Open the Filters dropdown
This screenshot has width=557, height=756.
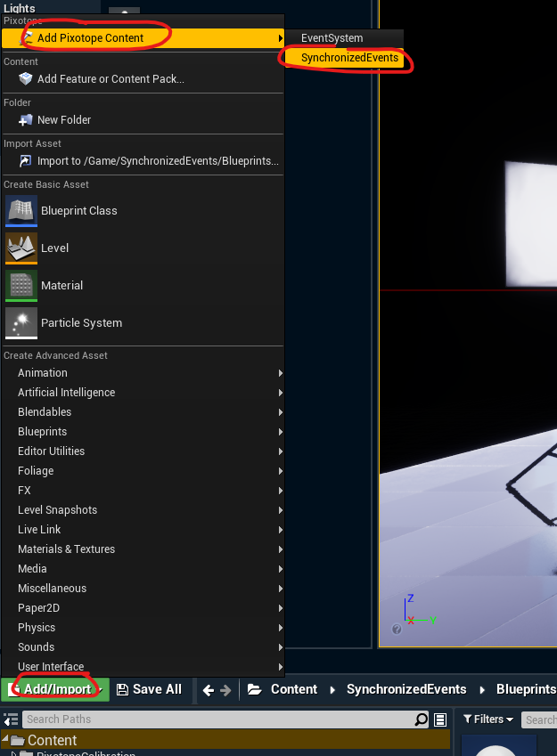(488, 719)
